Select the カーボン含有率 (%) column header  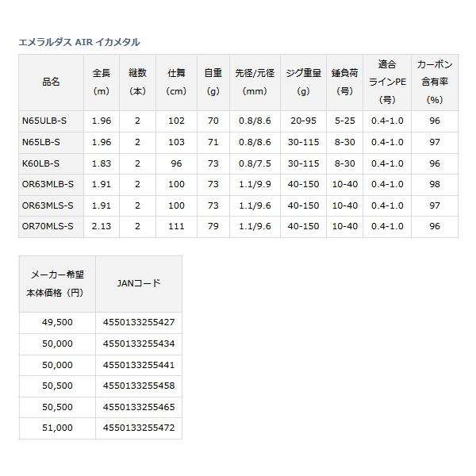point(435,83)
